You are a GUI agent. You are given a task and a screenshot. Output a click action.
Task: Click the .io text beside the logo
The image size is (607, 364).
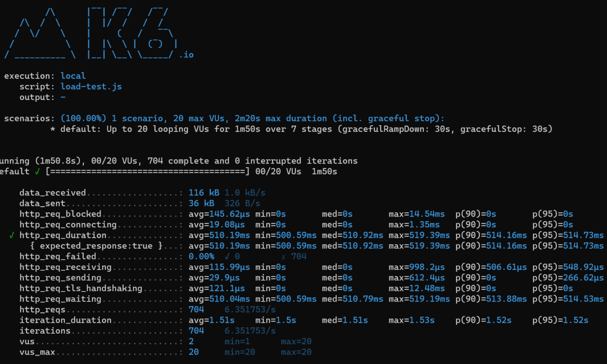pos(186,55)
